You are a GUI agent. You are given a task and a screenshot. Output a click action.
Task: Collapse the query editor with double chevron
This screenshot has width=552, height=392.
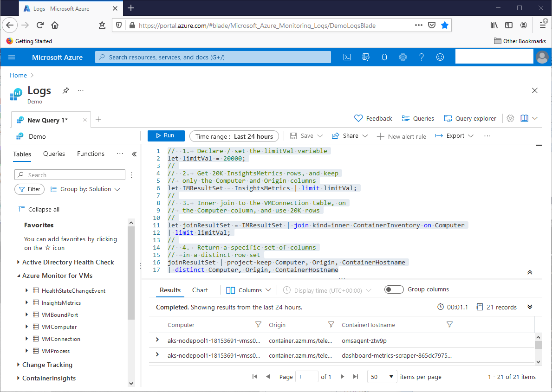[530, 272]
